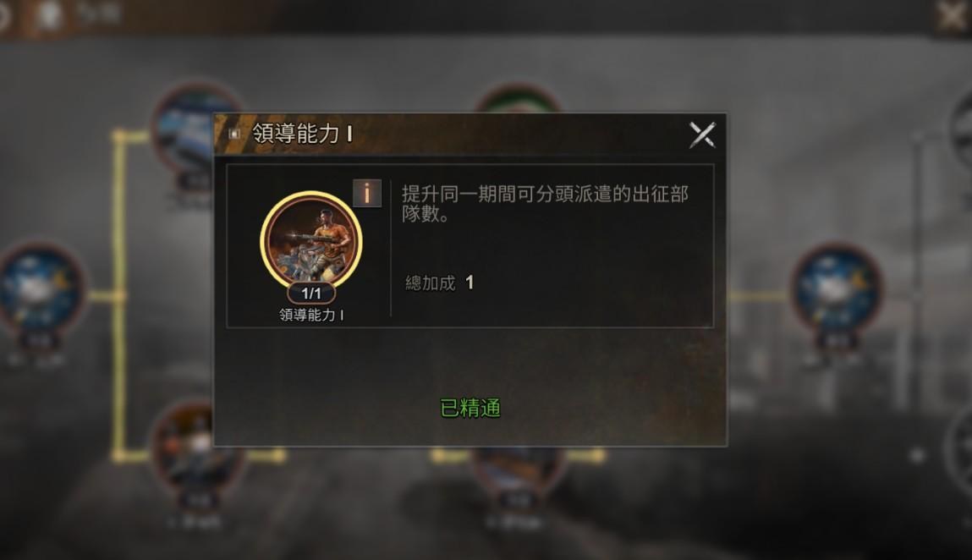The width and height of the screenshot is (972, 560).
Task: Click the 總加成 total bonus value
Action: 470,283
